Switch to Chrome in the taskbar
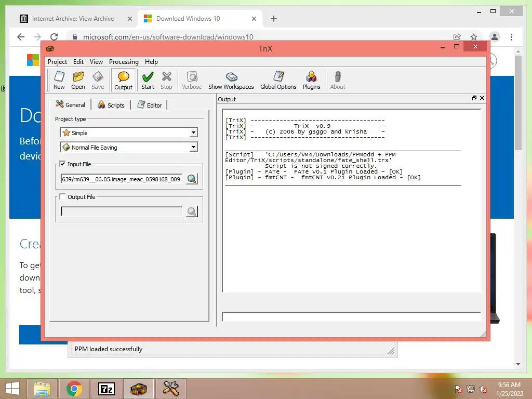532x399 pixels. click(74, 389)
